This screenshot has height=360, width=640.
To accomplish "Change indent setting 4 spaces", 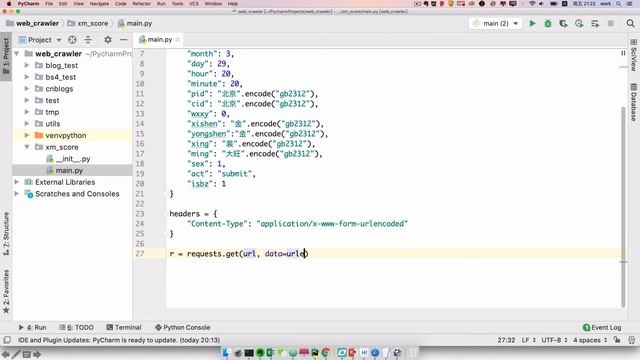I will pos(590,340).
